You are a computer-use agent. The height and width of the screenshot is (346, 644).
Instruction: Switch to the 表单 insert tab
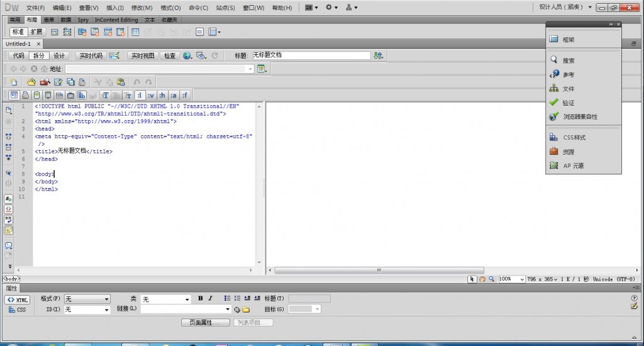49,20
